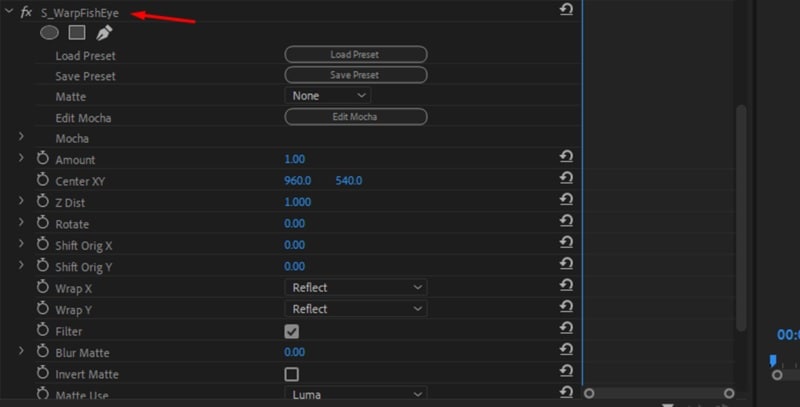Reset the Wrap Y parameter

pyautogui.click(x=566, y=306)
